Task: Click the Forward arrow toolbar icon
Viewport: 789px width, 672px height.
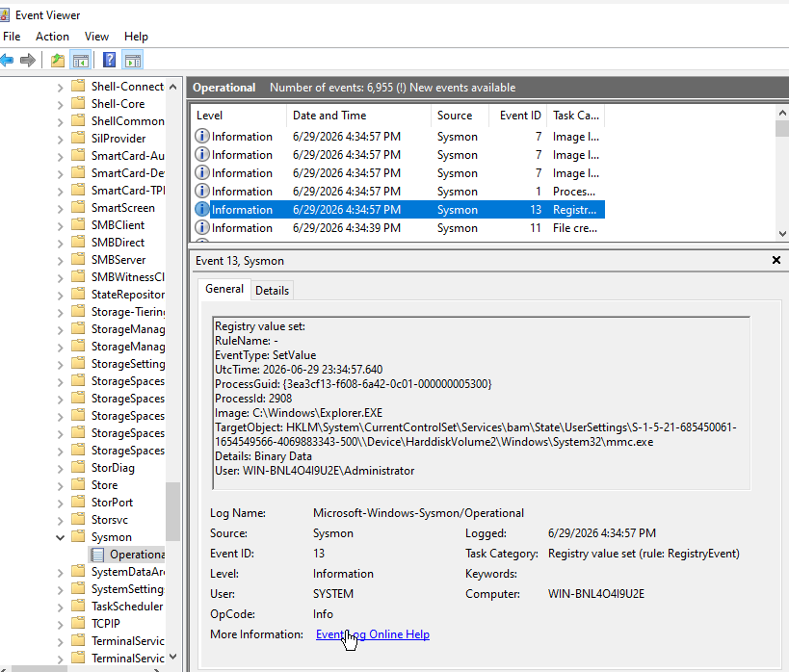Action: coord(28,61)
